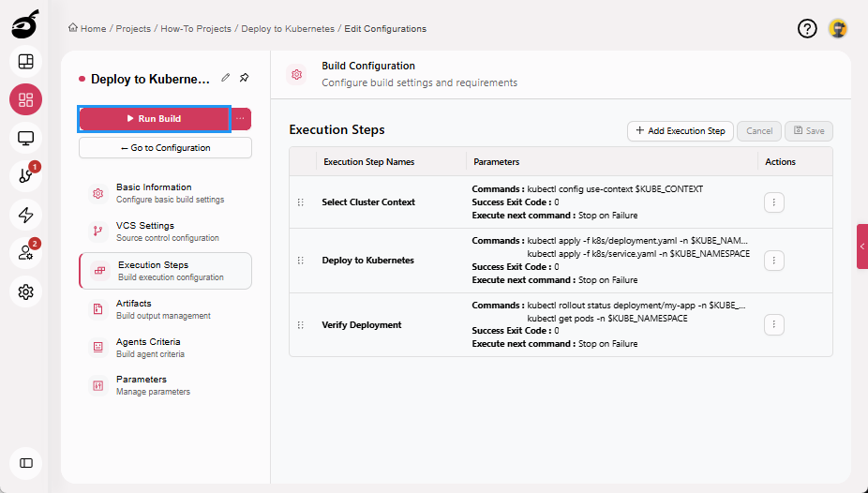The height and width of the screenshot is (493, 868).
Task: Click Execution Step Names column header
Action: click(x=368, y=162)
